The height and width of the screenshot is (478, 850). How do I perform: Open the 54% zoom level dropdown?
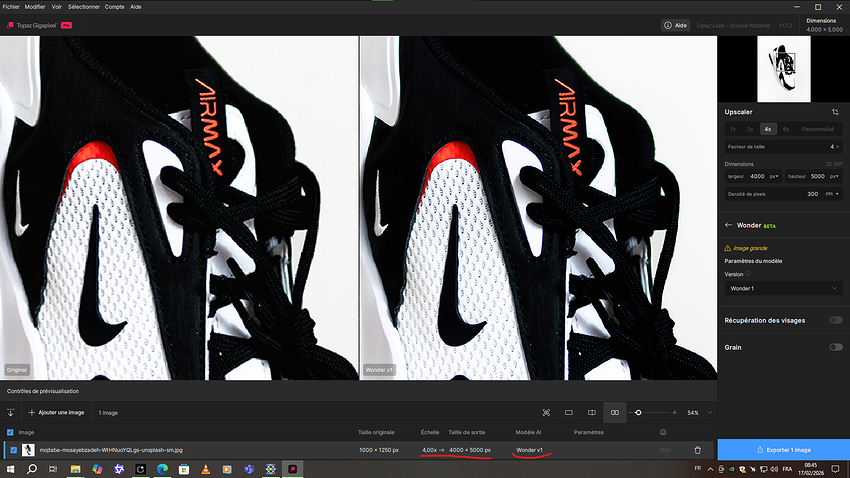click(710, 412)
